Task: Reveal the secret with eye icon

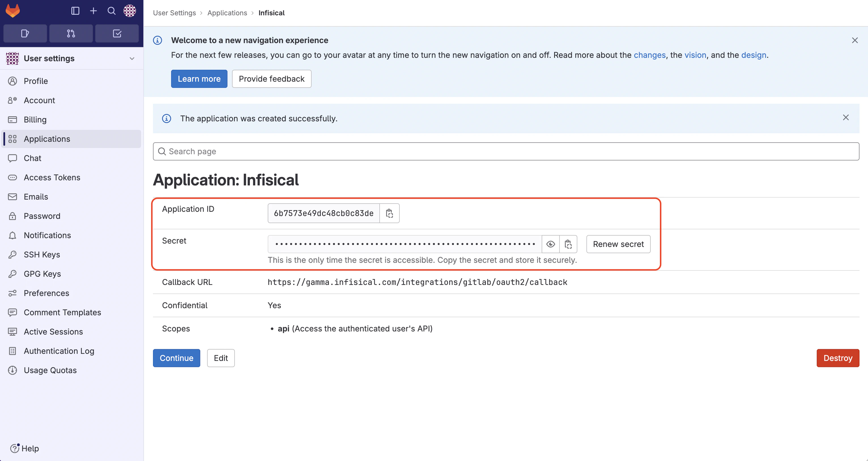Action: point(551,244)
